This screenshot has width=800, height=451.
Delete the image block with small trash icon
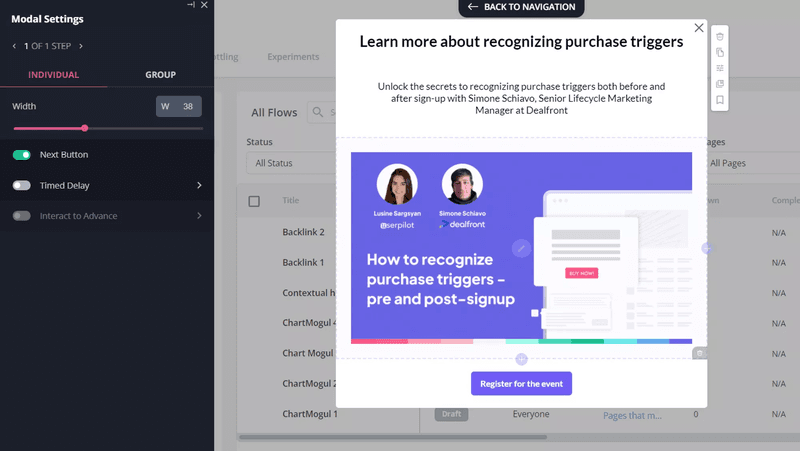(x=700, y=352)
